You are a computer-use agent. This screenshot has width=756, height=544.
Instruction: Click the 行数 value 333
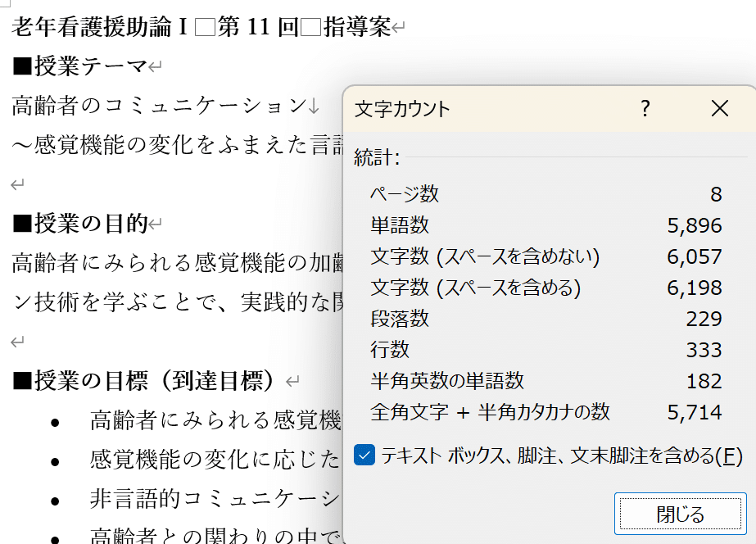pos(704,350)
